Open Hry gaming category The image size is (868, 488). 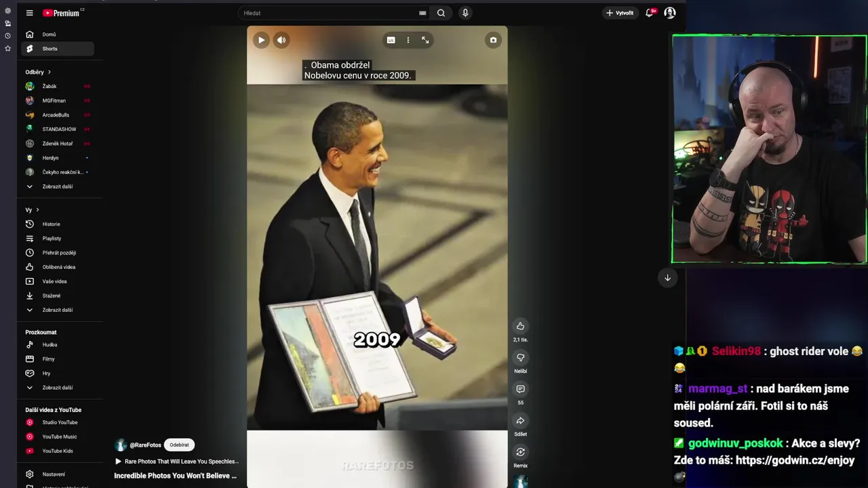(58, 373)
